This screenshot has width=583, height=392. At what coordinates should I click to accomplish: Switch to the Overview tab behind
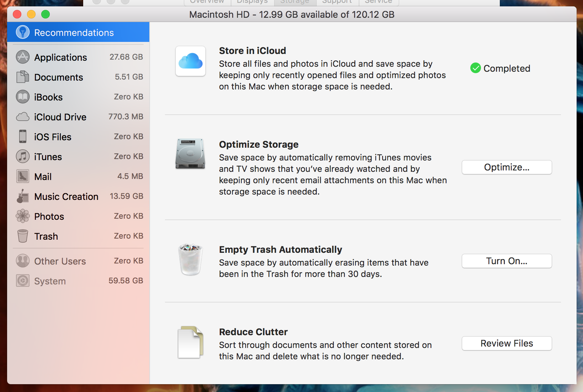(x=207, y=2)
